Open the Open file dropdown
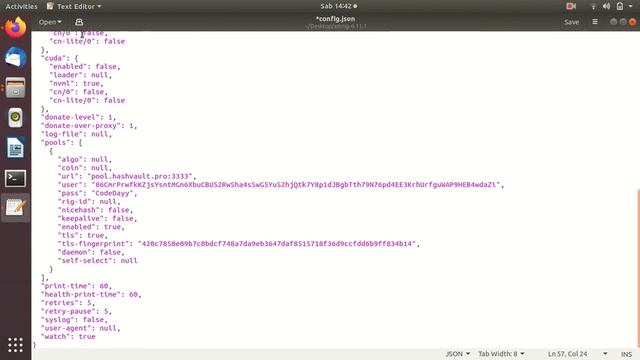The width and height of the screenshot is (640, 360). pyautogui.click(x=50, y=22)
